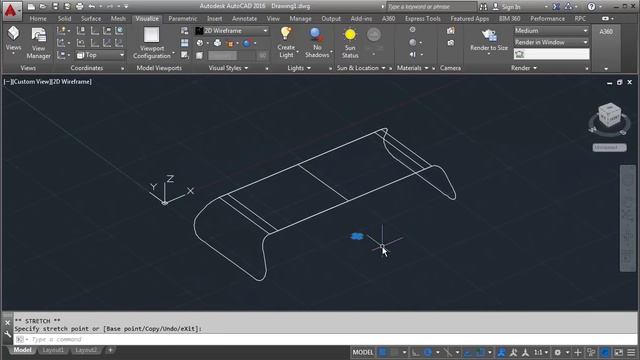Toggle the Sun Status button

(x=350, y=43)
